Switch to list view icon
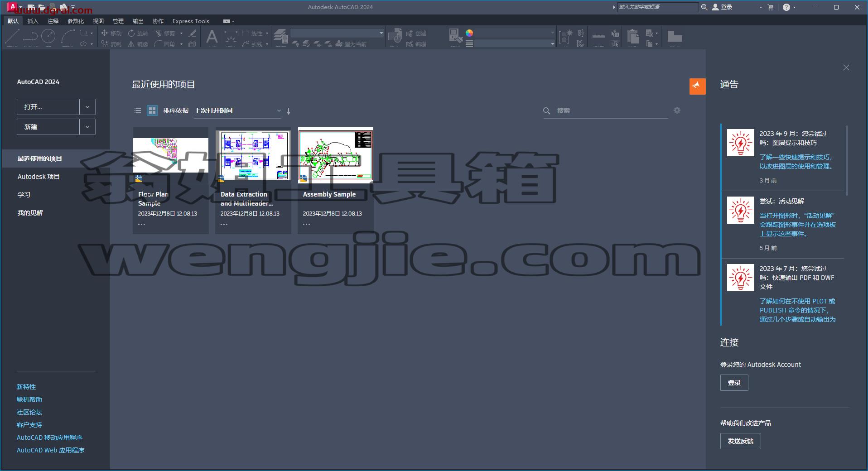Screen dimensions: 868x471 [138, 111]
